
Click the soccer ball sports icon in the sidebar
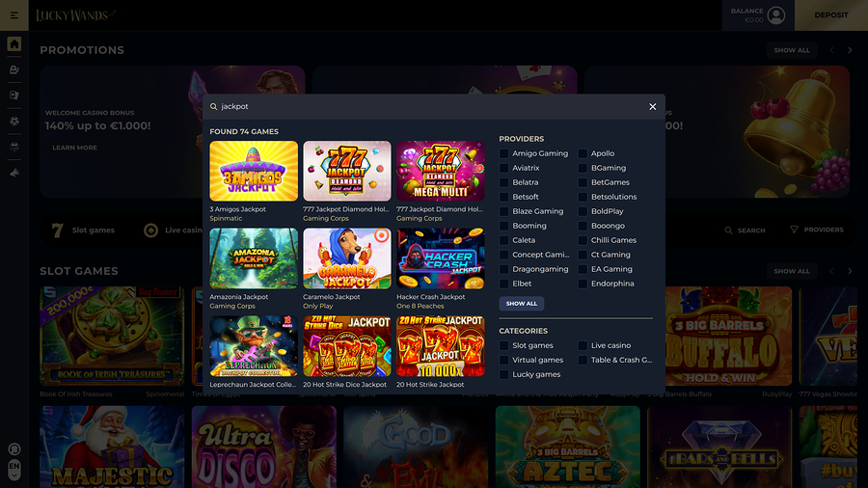14,122
